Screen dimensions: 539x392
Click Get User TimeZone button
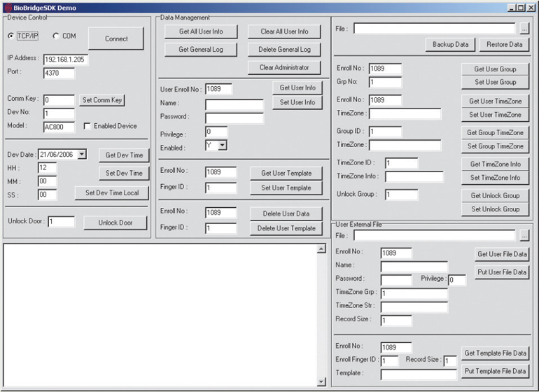coord(496,101)
